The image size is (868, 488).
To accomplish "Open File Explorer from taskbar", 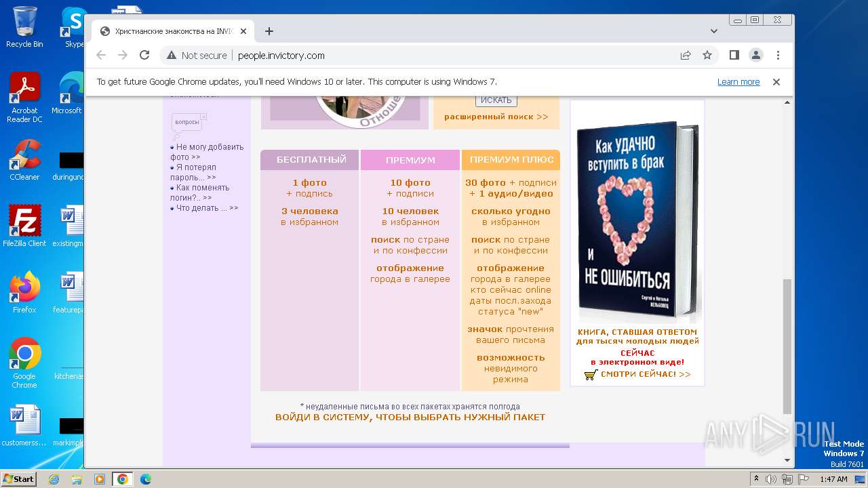I will (77, 479).
